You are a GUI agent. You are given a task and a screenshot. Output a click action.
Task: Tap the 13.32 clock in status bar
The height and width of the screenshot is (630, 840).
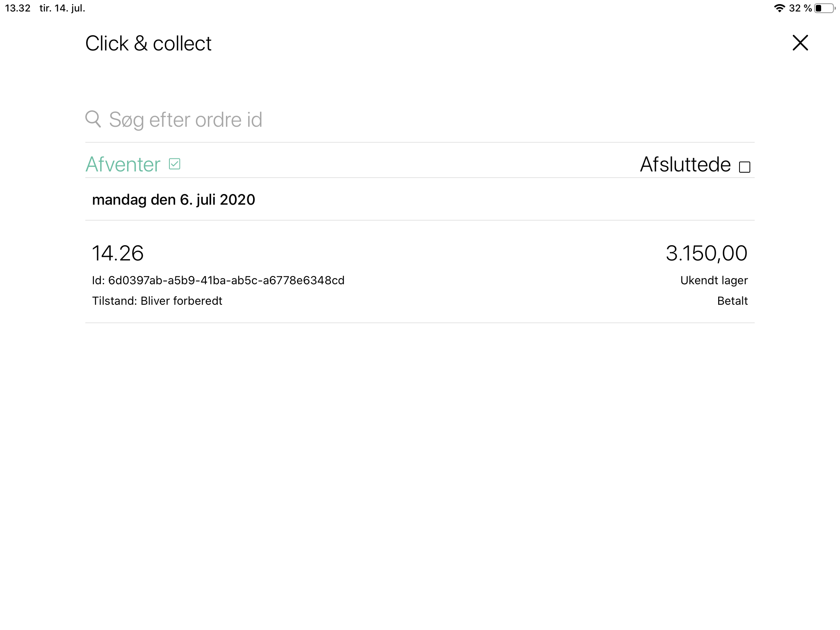click(18, 8)
